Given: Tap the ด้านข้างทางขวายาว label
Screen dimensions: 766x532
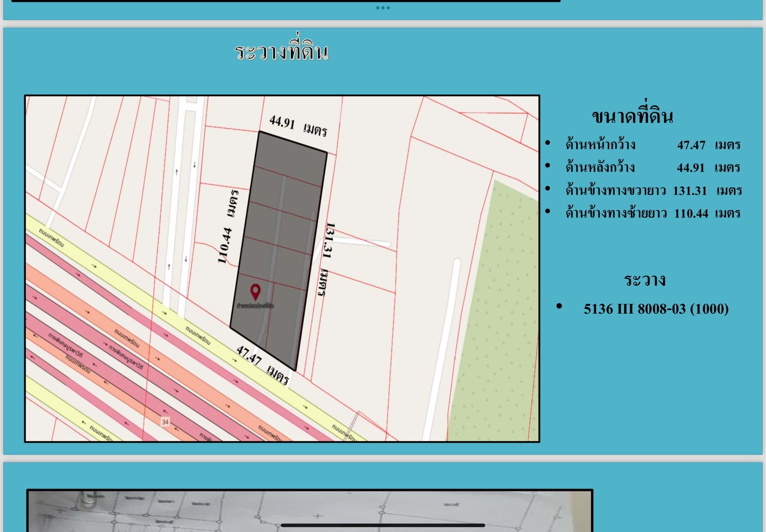Looking at the screenshot, I should pos(616,190).
